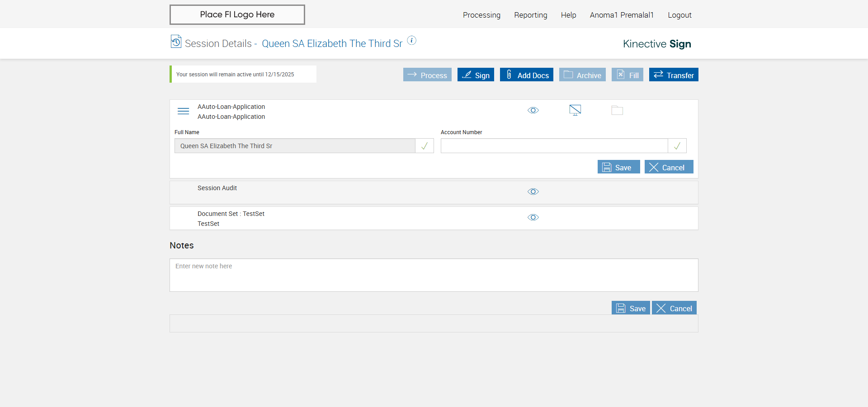
Task: Click the crossed-out monitor icon for AAuto-Loan-Application
Action: pos(575,110)
